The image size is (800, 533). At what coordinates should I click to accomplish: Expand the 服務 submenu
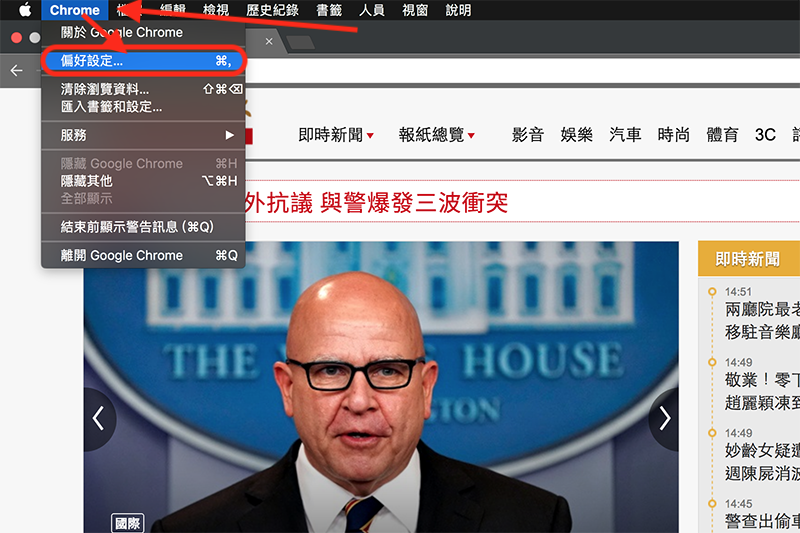[142, 135]
